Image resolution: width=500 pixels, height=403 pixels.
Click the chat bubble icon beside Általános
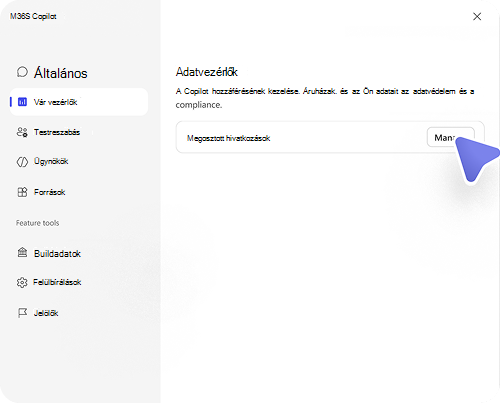click(x=22, y=72)
